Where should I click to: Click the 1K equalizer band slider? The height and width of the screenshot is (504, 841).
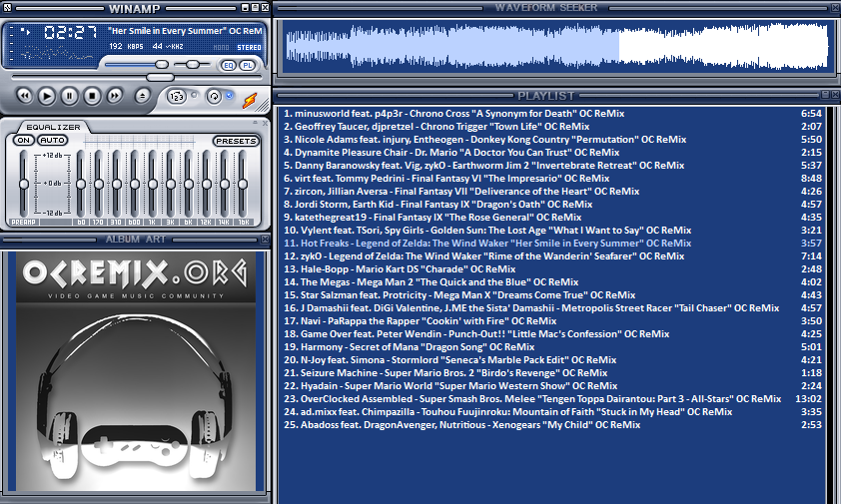(x=153, y=184)
